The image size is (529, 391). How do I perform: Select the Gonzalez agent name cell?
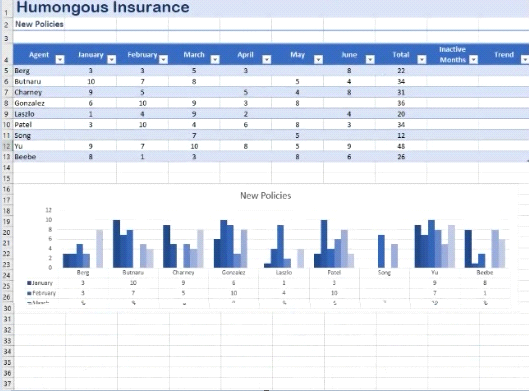point(38,103)
